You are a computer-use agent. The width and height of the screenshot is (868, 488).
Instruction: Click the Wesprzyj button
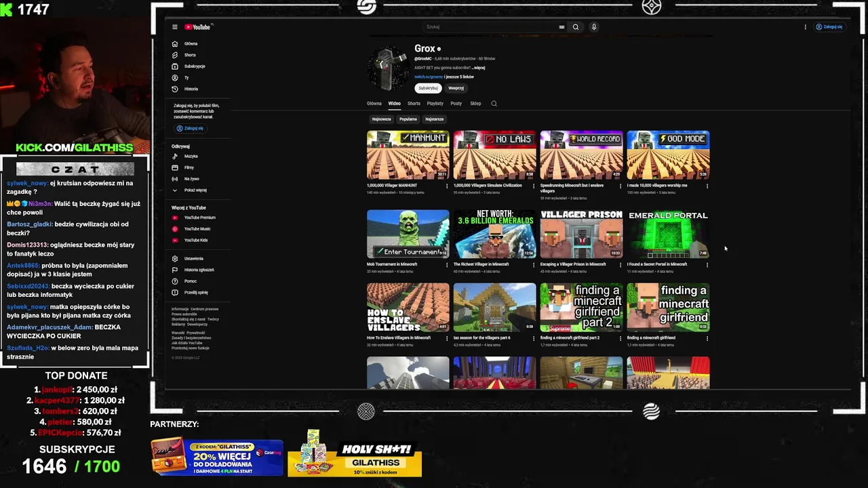point(456,88)
